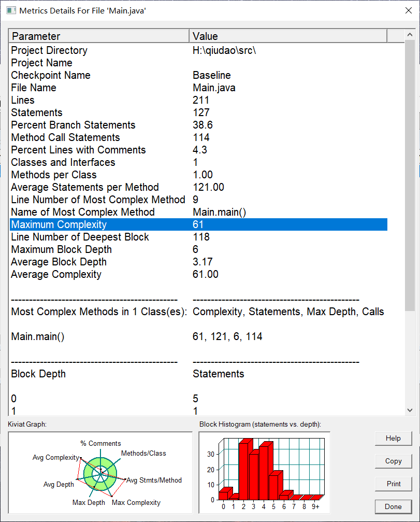Select Line Number of Most Complex Method
420x522 pixels.
(x=198, y=200)
